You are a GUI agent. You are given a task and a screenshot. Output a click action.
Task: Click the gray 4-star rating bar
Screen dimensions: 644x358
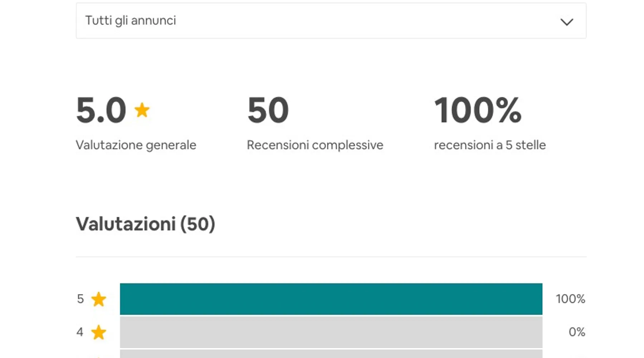click(x=331, y=332)
